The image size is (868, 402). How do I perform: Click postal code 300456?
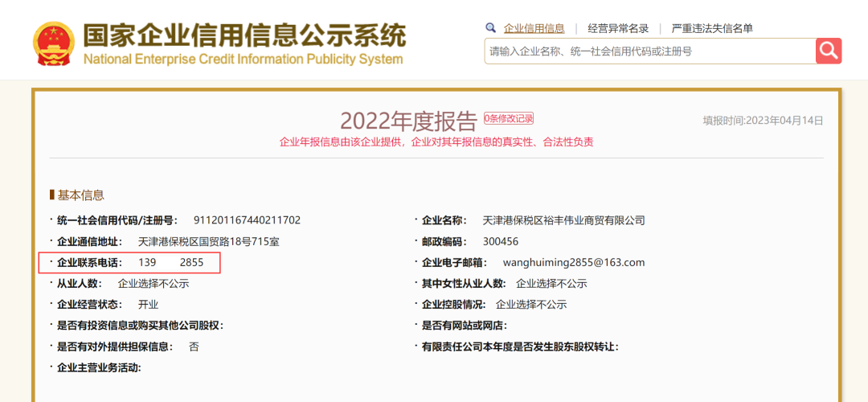[x=501, y=241]
